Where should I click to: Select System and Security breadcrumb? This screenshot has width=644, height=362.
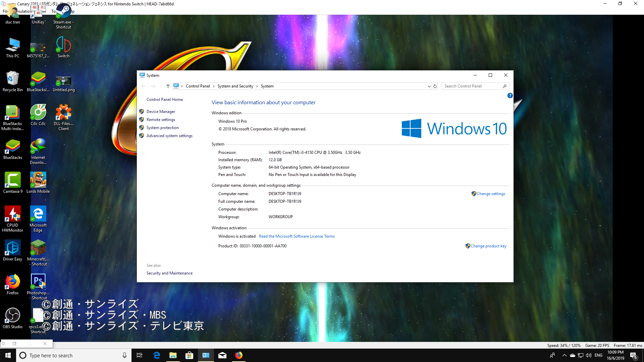point(235,86)
